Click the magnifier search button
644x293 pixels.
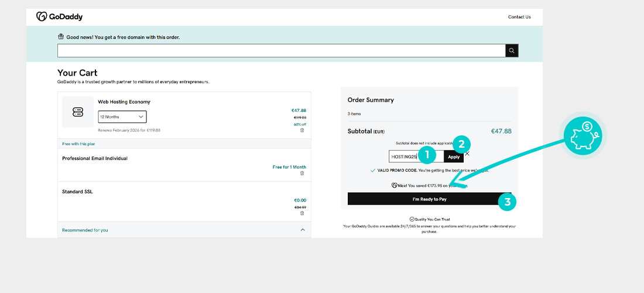[512, 51]
